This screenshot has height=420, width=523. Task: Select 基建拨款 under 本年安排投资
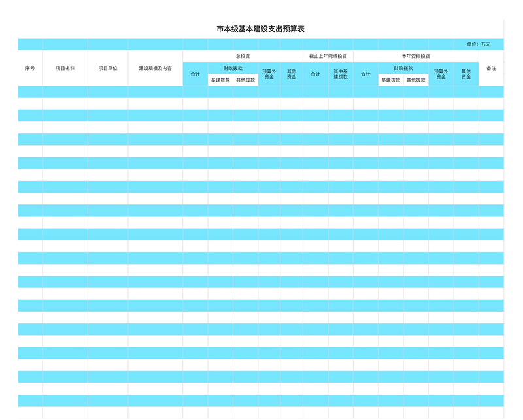tap(391, 80)
